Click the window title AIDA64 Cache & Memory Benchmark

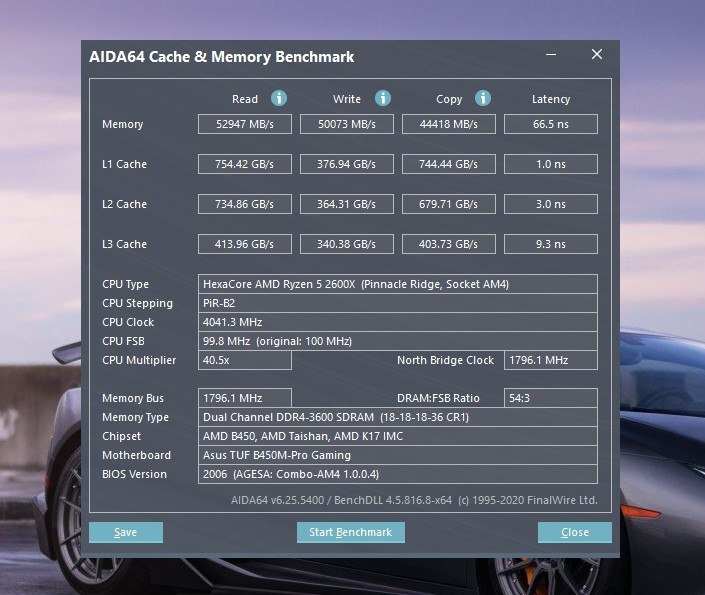tap(222, 57)
